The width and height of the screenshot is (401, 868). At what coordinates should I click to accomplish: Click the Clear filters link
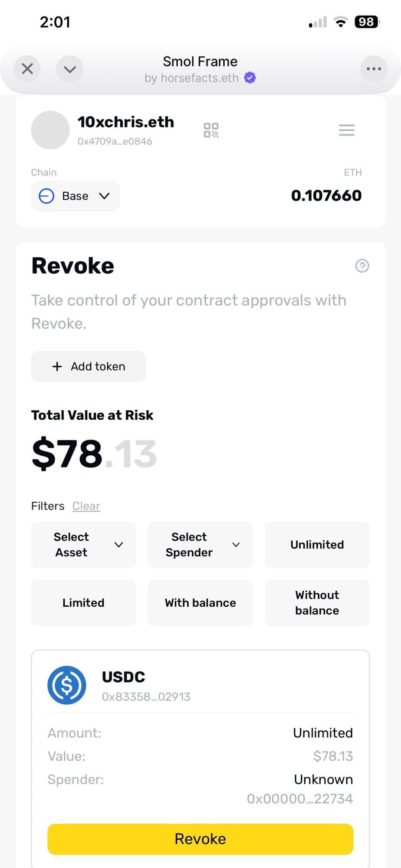(x=86, y=506)
